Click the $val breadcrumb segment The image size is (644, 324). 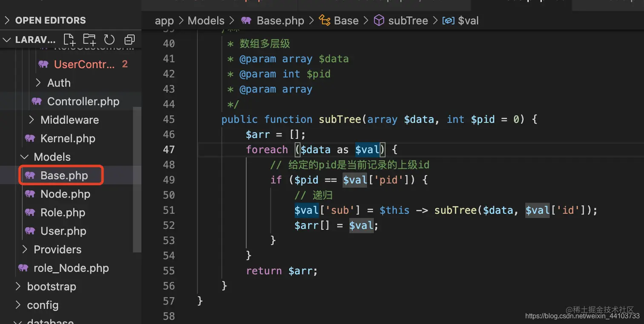coord(469,20)
